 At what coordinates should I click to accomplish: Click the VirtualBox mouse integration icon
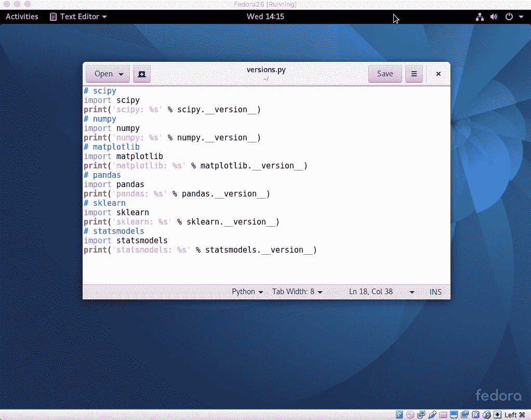tap(487, 415)
